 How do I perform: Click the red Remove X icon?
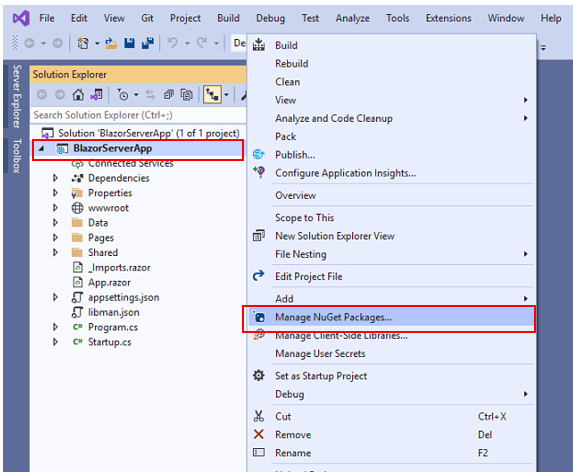tap(259, 434)
